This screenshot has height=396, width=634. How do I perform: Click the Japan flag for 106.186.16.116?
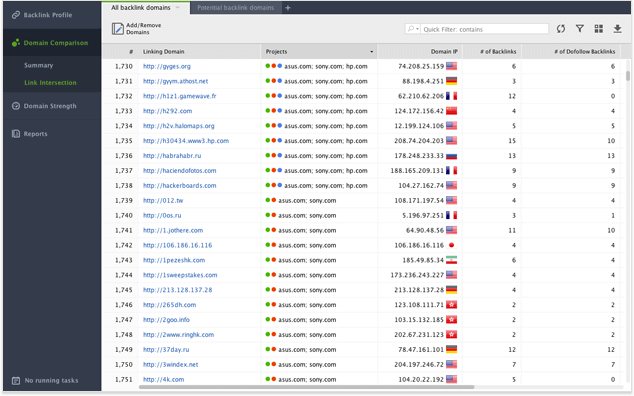tap(451, 245)
